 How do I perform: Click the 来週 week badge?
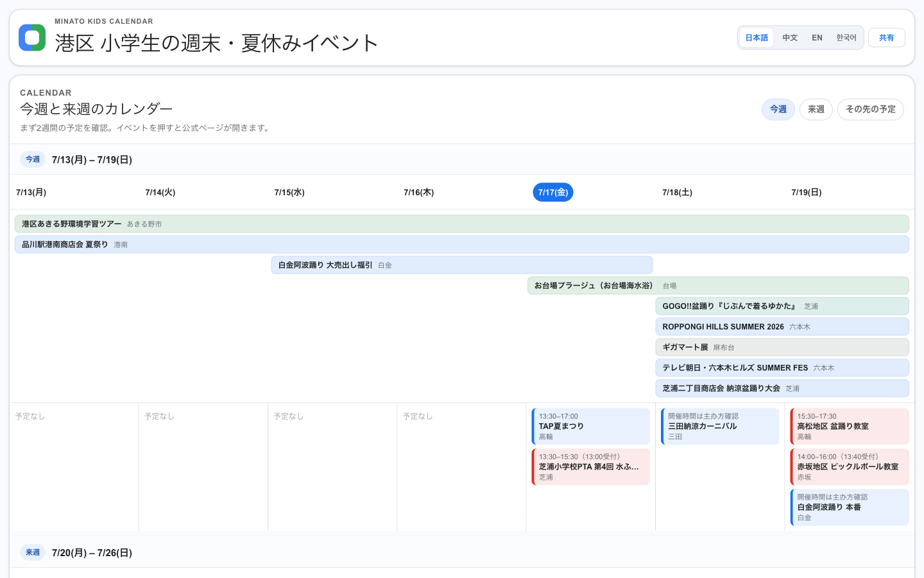tap(33, 552)
